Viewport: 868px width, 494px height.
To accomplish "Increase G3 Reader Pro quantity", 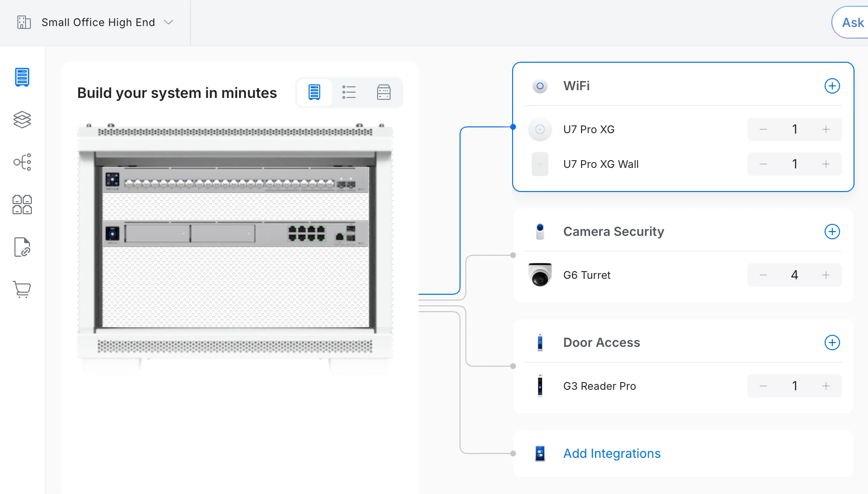I will pos(826,386).
